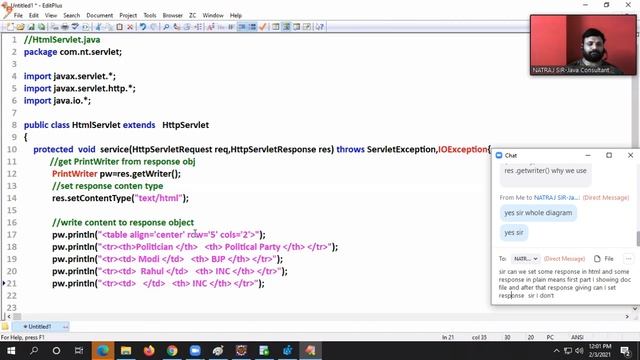
Task: Click the New file toolbar icon
Action: [x=10, y=27]
